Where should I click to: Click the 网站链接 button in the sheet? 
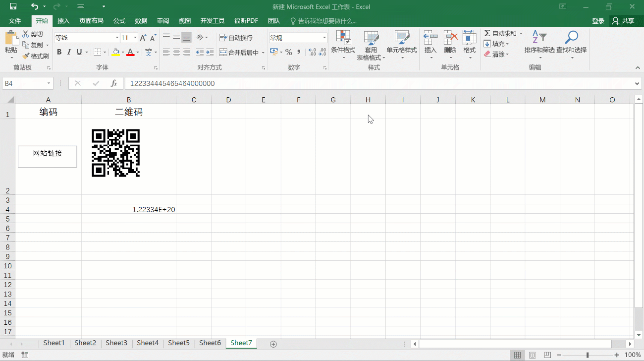pos(48,157)
